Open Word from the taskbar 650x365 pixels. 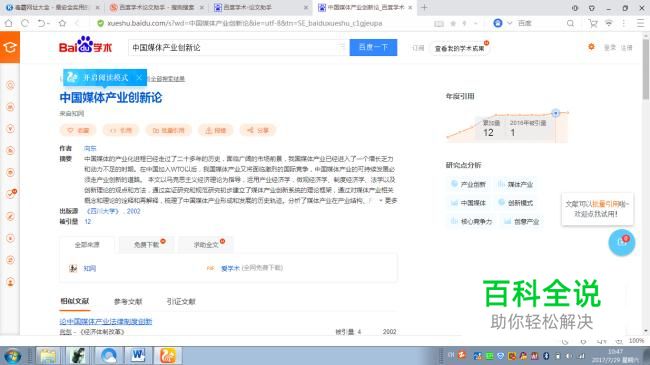point(138,356)
